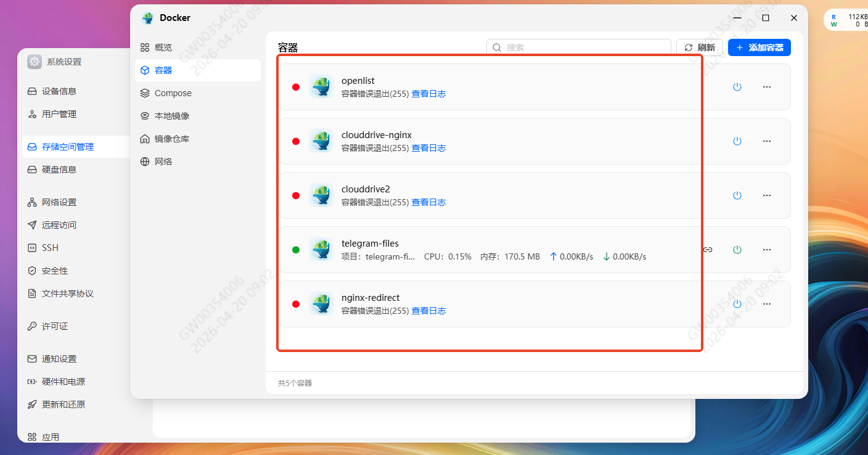Click the container search input field
868x455 pixels.
(x=578, y=47)
